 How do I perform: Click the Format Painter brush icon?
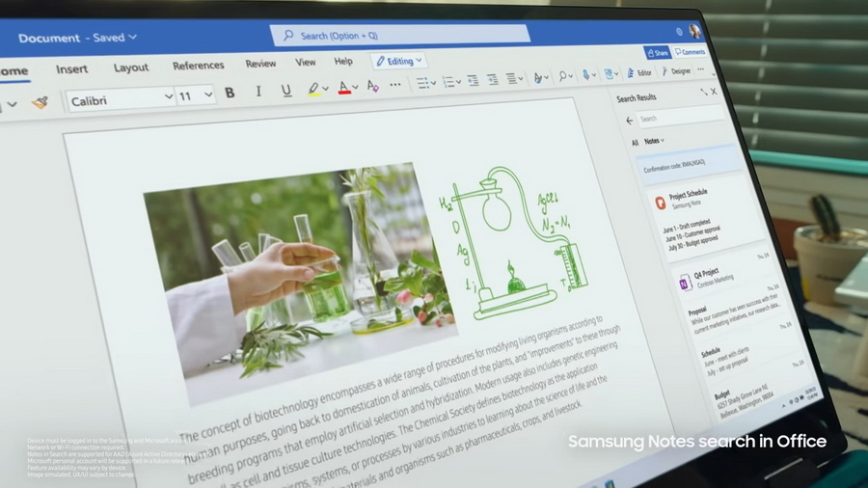pos(40,101)
